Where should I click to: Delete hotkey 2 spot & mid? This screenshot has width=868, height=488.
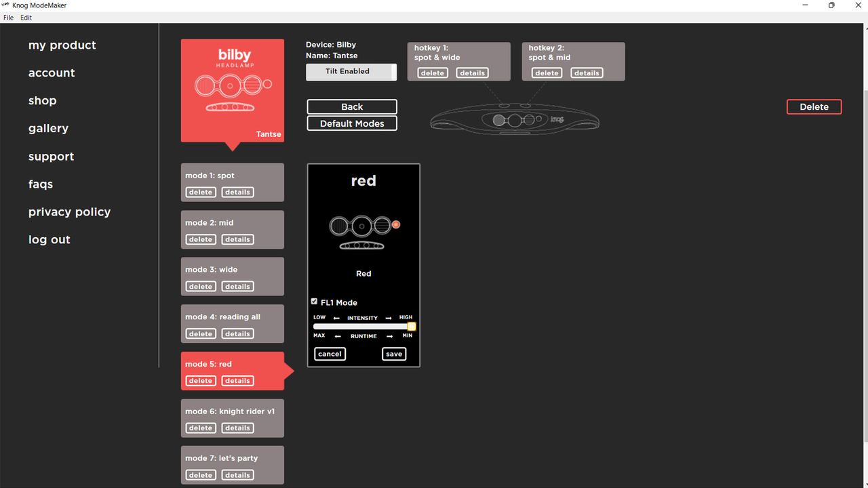click(x=547, y=73)
